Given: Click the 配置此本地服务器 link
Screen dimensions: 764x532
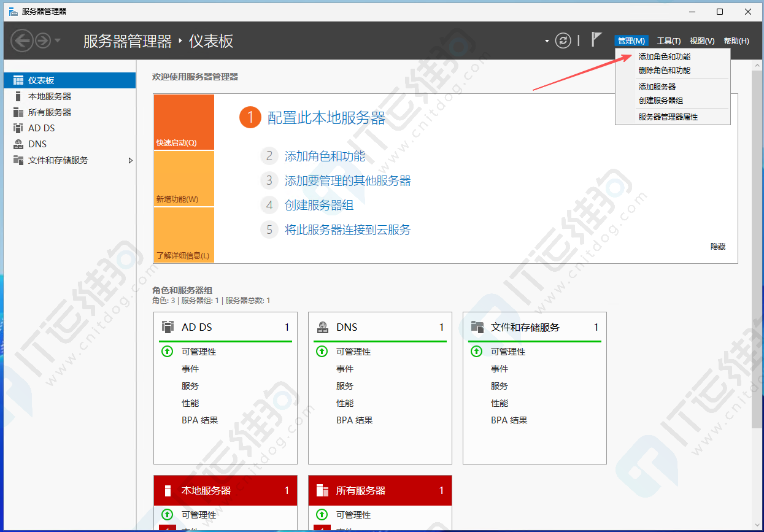Looking at the screenshot, I should pyautogui.click(x=326, y=118).
